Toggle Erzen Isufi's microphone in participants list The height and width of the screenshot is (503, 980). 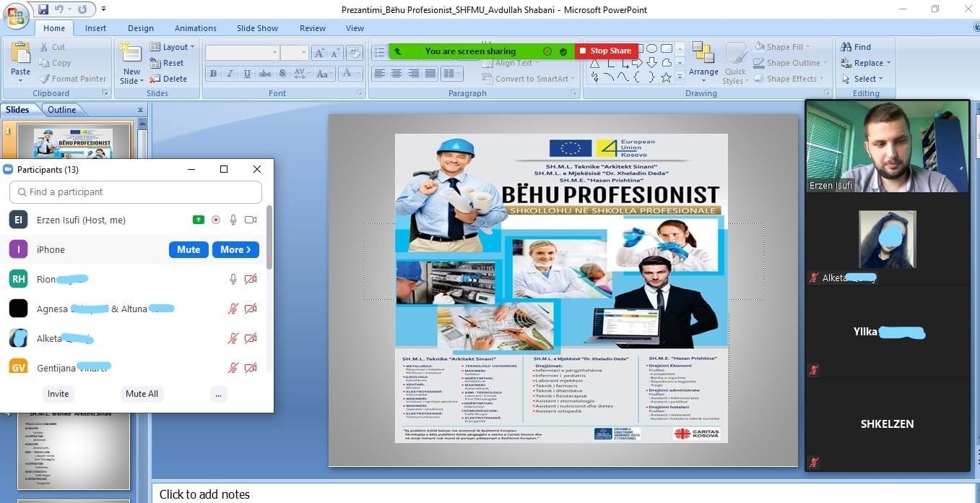click(x=233, y=220)
